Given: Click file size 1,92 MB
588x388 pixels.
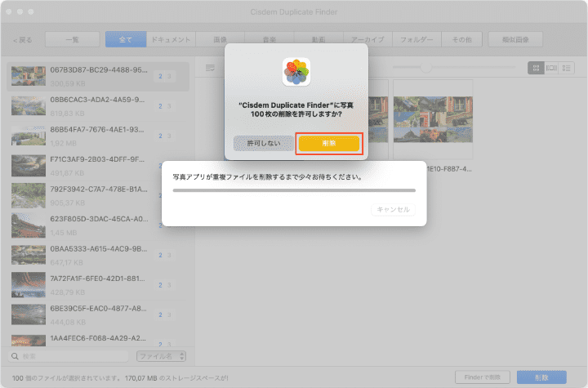Looking at the screenshot, I should tap(63, 143).
